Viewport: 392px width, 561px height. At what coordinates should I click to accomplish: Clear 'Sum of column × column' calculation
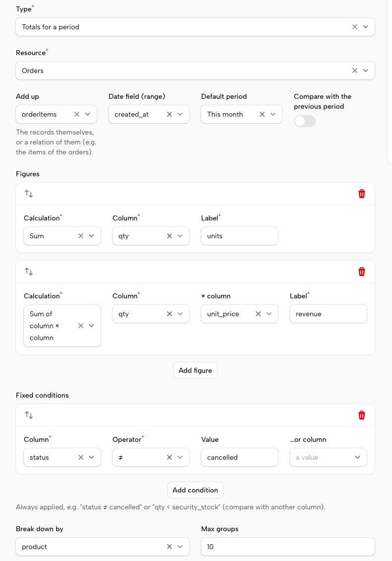click(x=81, y=326)
